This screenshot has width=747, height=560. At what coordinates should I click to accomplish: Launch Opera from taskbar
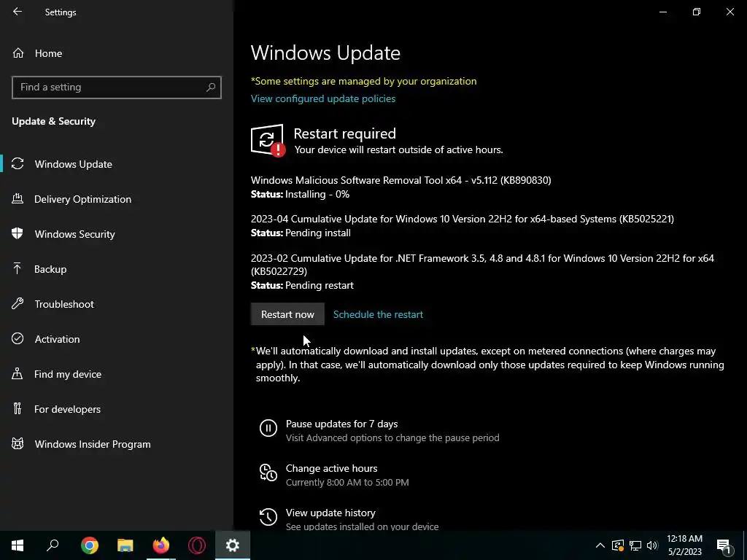click(197, 545)
